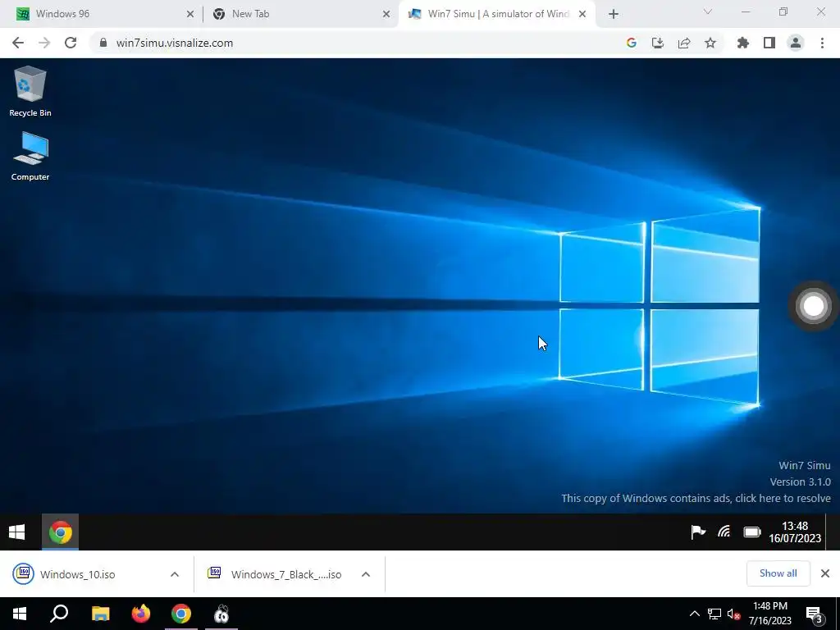Expand options for Windows_10.iso download
Viewport: 840px width, 630px height.
[175, 574]
